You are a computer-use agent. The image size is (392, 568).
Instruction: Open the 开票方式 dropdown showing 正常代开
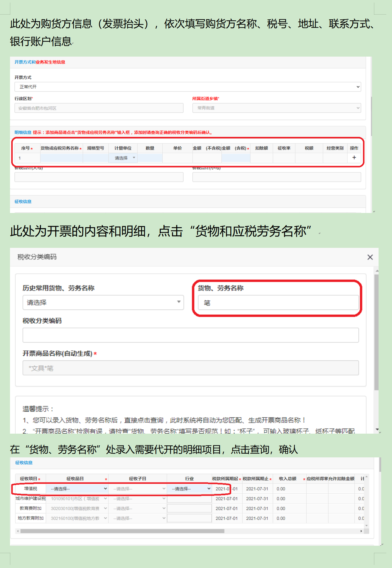[x=188, y=87]
